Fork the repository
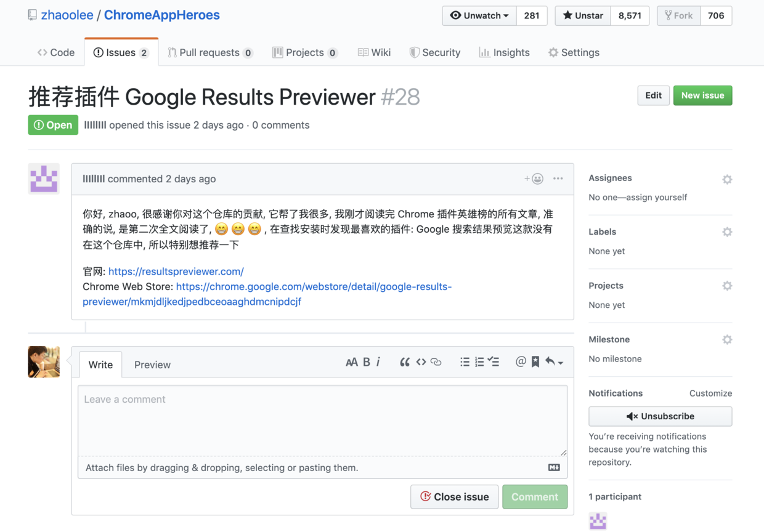 [679, 15]
